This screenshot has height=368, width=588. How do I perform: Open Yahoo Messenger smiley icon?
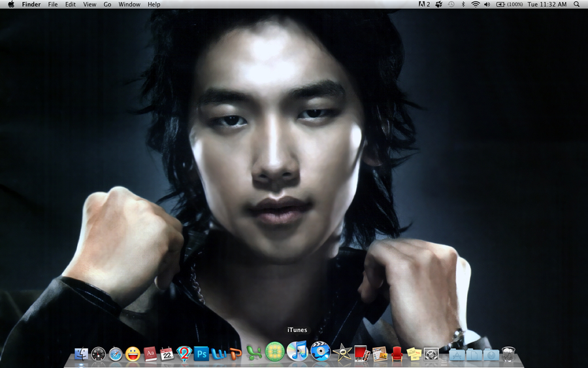pyautogui.click(x=133, y=354)
